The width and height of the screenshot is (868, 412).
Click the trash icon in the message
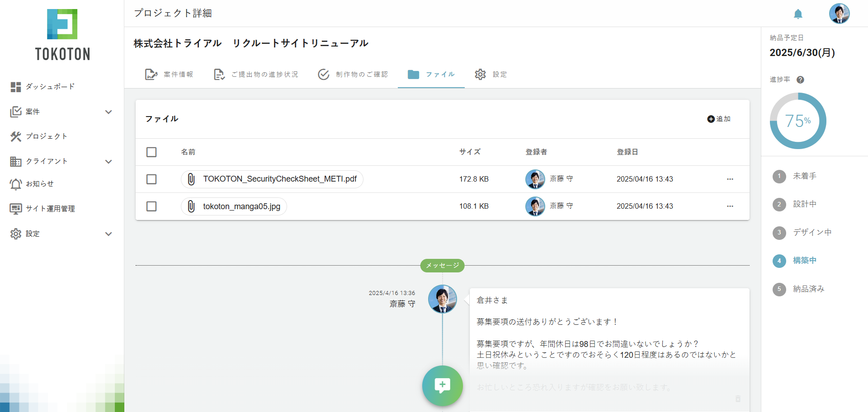(x=738, y=398)
